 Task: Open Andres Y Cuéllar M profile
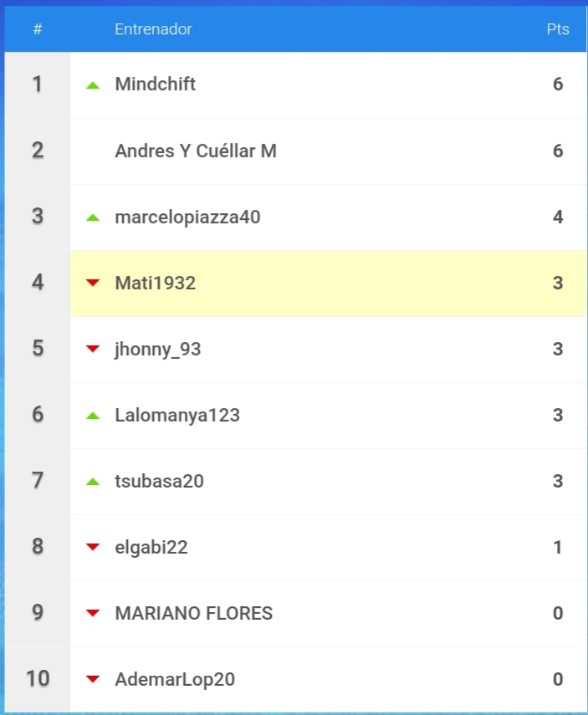pyautogui.click(x=196, y=151)
